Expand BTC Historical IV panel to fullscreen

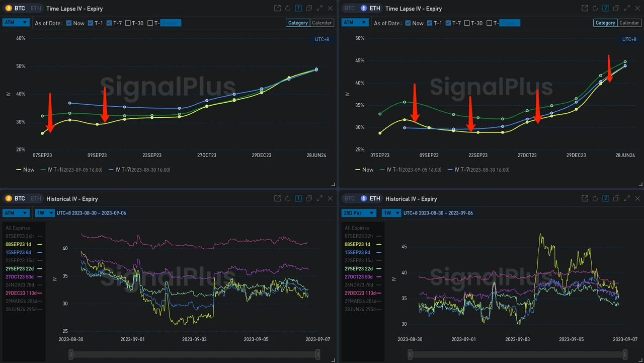pyautogui.click(x=319, y=199)
